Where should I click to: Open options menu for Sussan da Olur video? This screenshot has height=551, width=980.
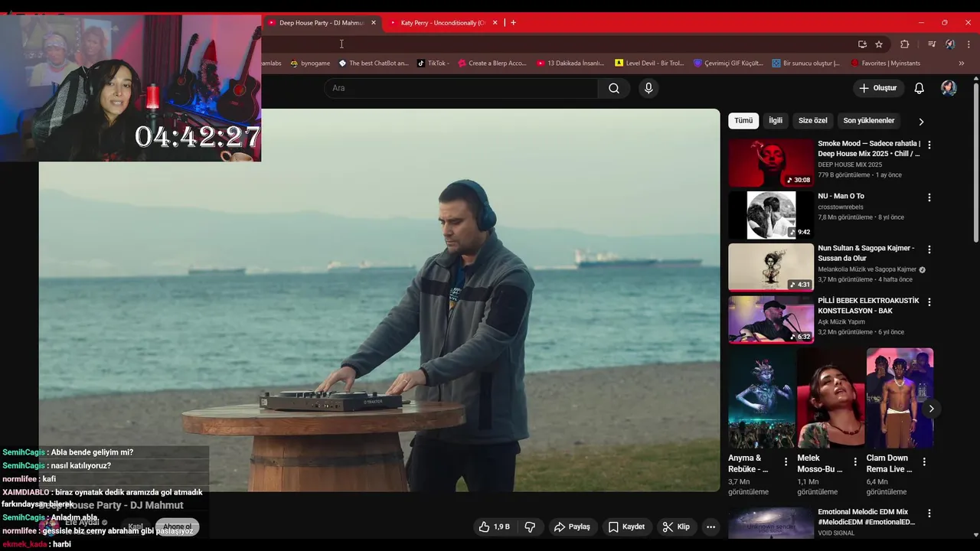929,249
